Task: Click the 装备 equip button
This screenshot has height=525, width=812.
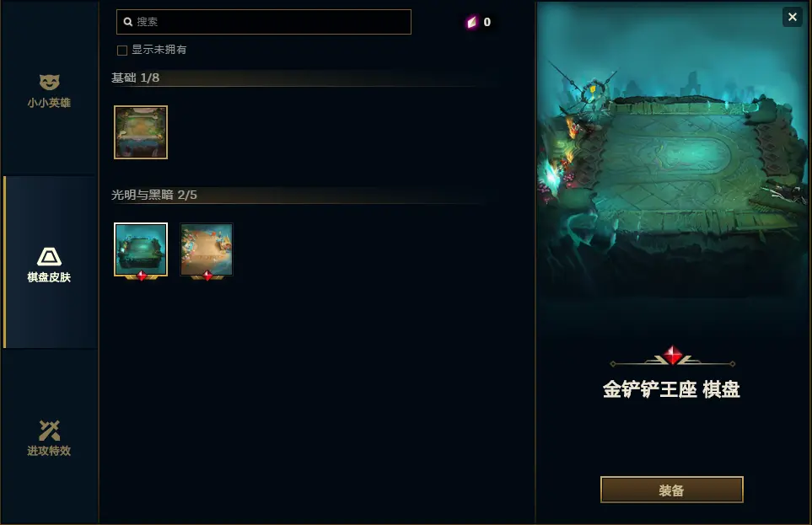Action: pyautogui.click(x=672, y=490)
